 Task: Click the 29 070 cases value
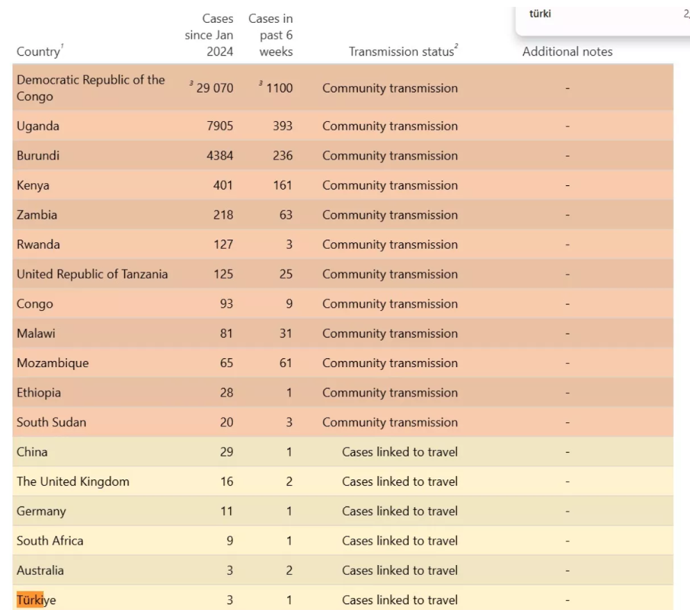coord(214,88)
